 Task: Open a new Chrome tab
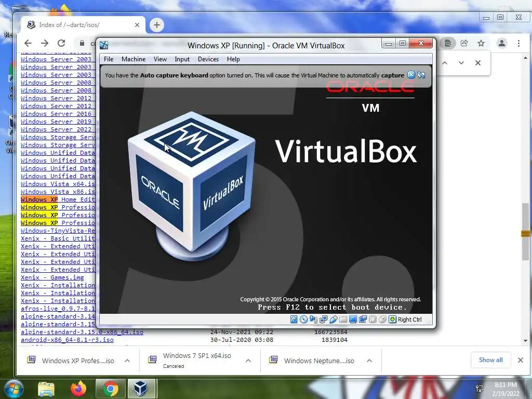pyautogui.click(x=157, y=25)
